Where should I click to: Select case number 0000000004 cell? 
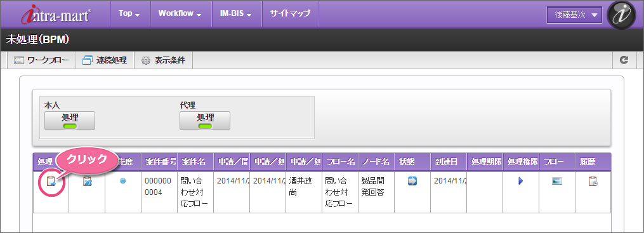[159, 192]
